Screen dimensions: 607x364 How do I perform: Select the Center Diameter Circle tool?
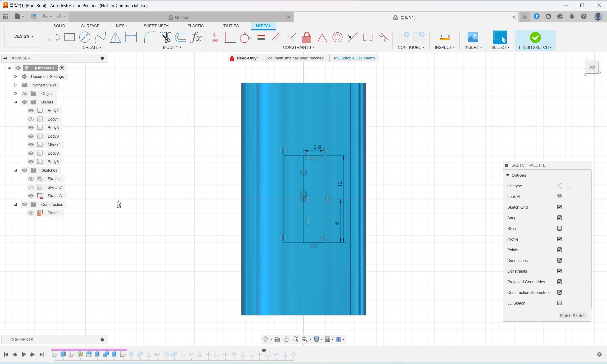pyautogui.click(x=85, y=37)
